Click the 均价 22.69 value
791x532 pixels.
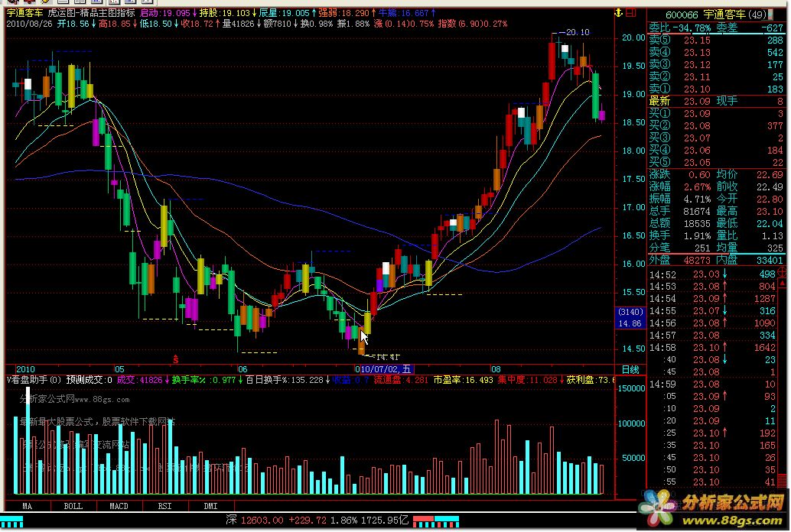750,174
